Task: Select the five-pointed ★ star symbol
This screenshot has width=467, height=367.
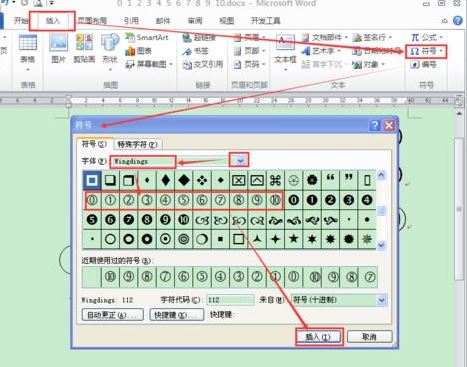Action: click(294, 239)
